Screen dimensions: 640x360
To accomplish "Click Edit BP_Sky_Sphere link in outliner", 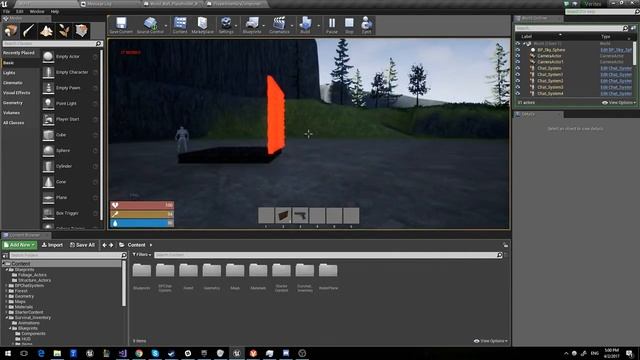I will click(616, 50).
